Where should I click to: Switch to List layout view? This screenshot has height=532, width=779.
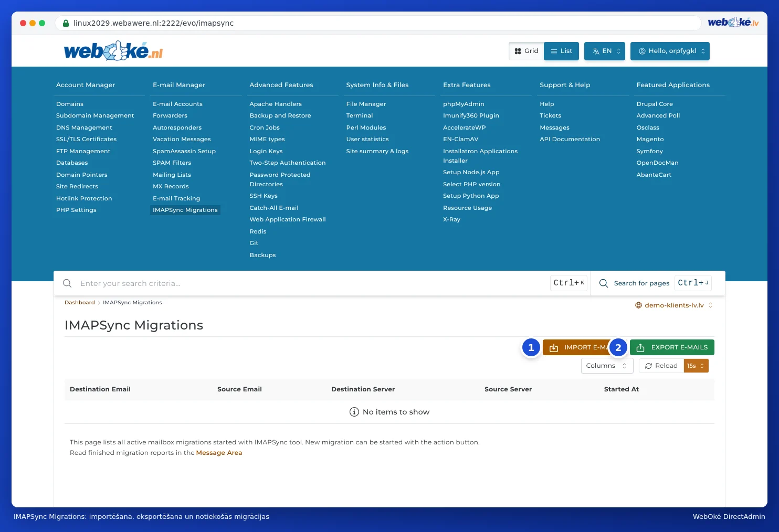[561, 51]
